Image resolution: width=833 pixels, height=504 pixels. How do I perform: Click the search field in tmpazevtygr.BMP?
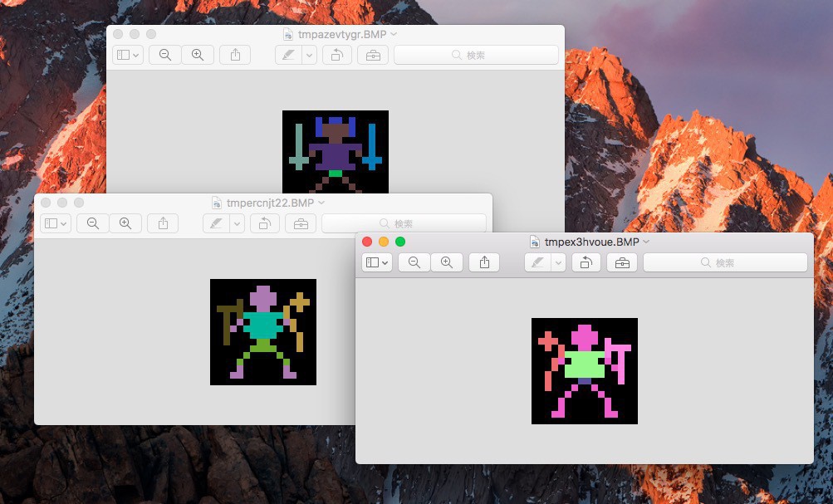click(476, 55)
